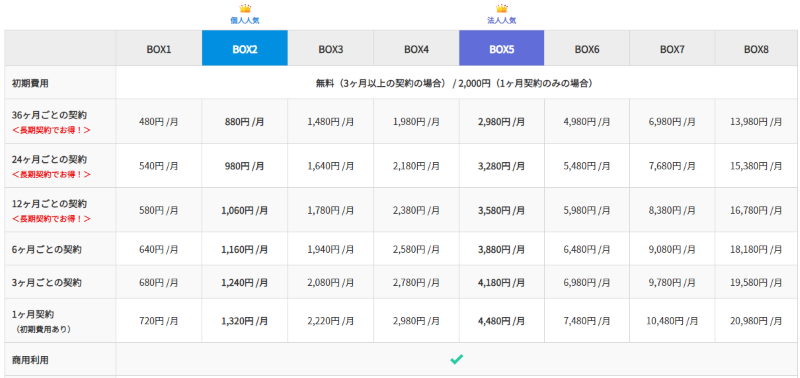Click red ＜長期契約でお得！＞ under 12ヶ月ごとの契約

pyautogui.click(x=51, y=219)
